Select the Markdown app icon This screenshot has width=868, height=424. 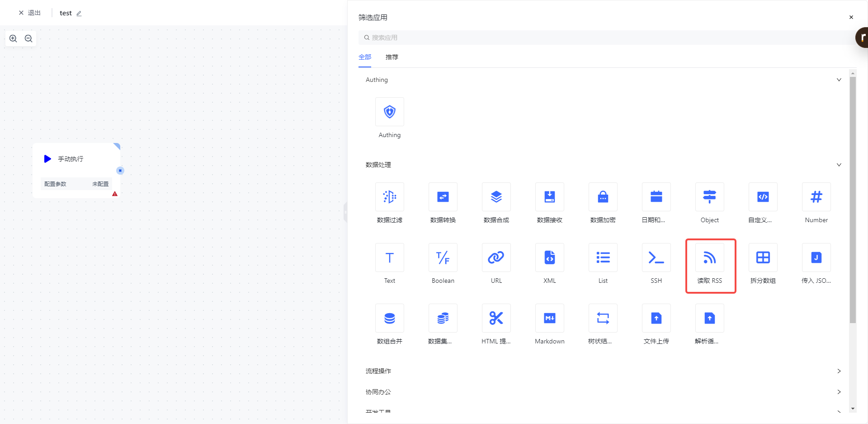point(549,319)
